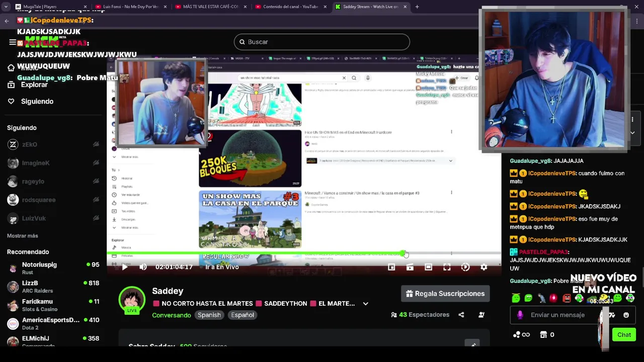This screenshot has height=362, width=644.
Task: Enter fullscreen mode in the player
Action: pyautogui.click(x=447, y=267)
